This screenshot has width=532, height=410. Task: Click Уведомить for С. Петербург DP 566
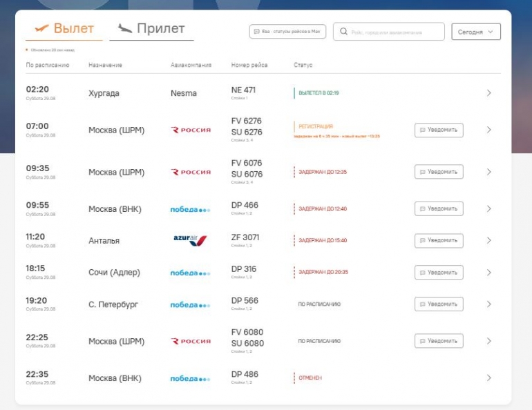point(439,304)
